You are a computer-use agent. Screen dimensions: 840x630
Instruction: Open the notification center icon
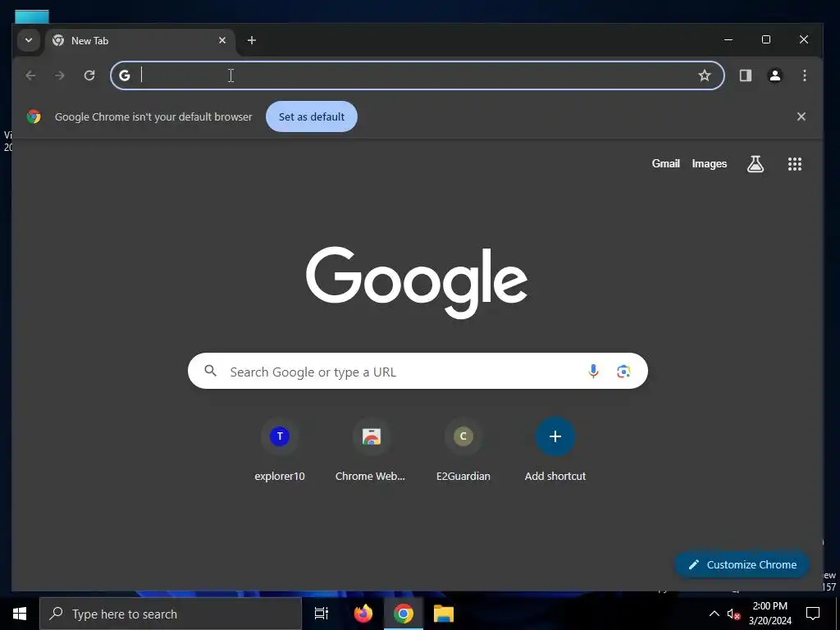(813, 614)
